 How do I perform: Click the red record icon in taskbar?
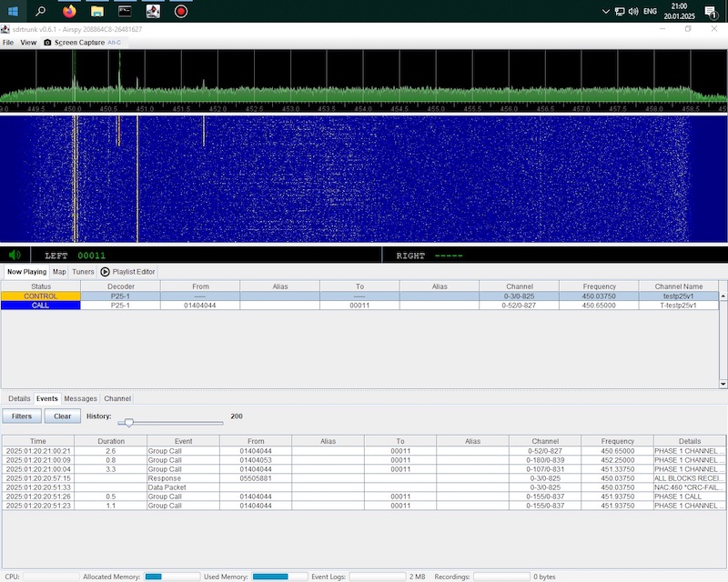tap(181, 12)
